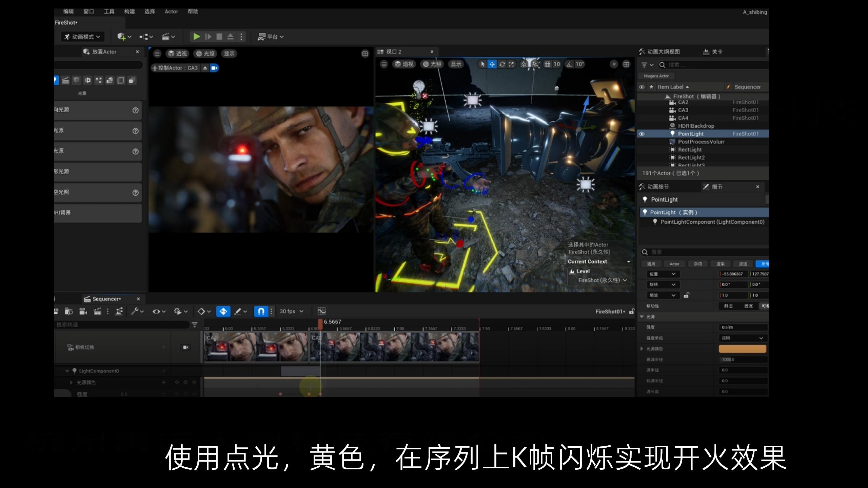Viewport: 868px width, 488px height.
Task: Open the Blueprints toolbar dropdown
Action: coord(146,37)
